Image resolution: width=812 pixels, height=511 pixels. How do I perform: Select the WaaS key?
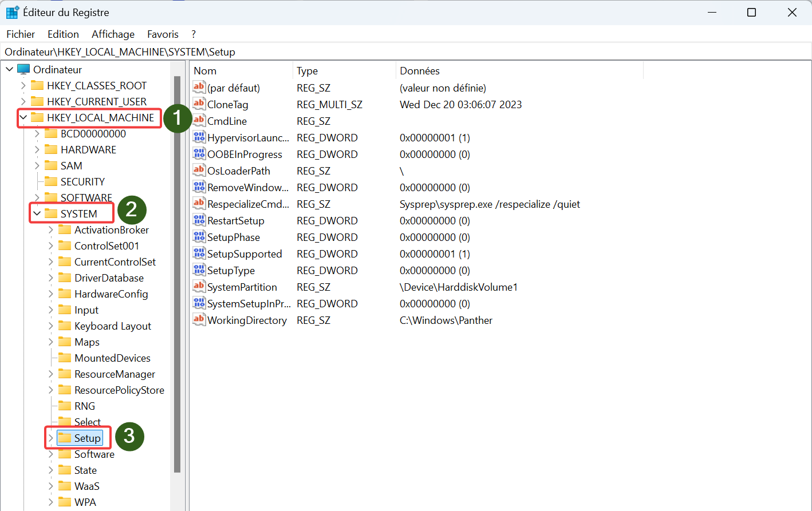87,486
